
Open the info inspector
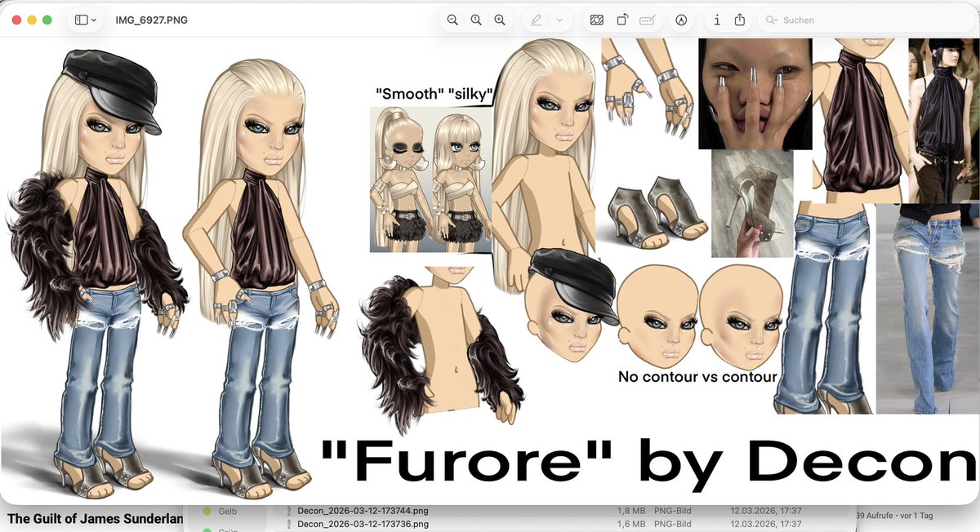point(717,20)
